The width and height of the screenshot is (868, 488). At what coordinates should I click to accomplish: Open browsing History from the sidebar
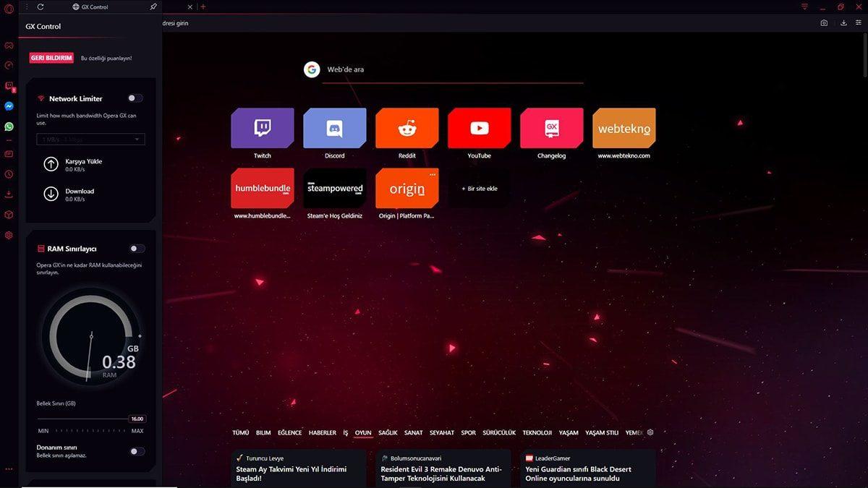[9, 174]
